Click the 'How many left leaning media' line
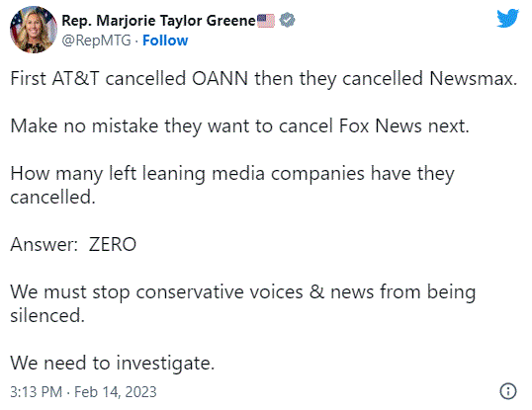 point(232,174)
